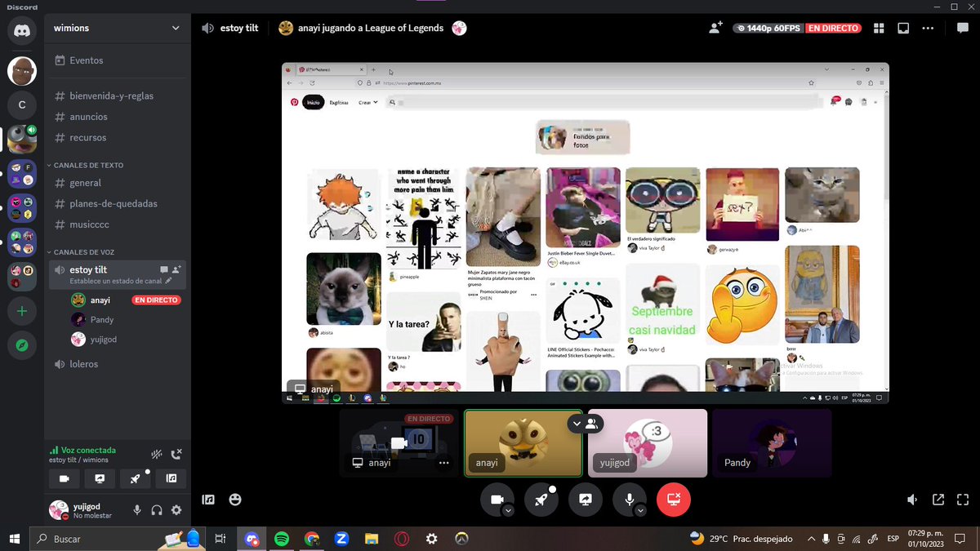980x551 pixels.
Task: Open user settings gear next to yujigod
Action: [x=176, y=510]
